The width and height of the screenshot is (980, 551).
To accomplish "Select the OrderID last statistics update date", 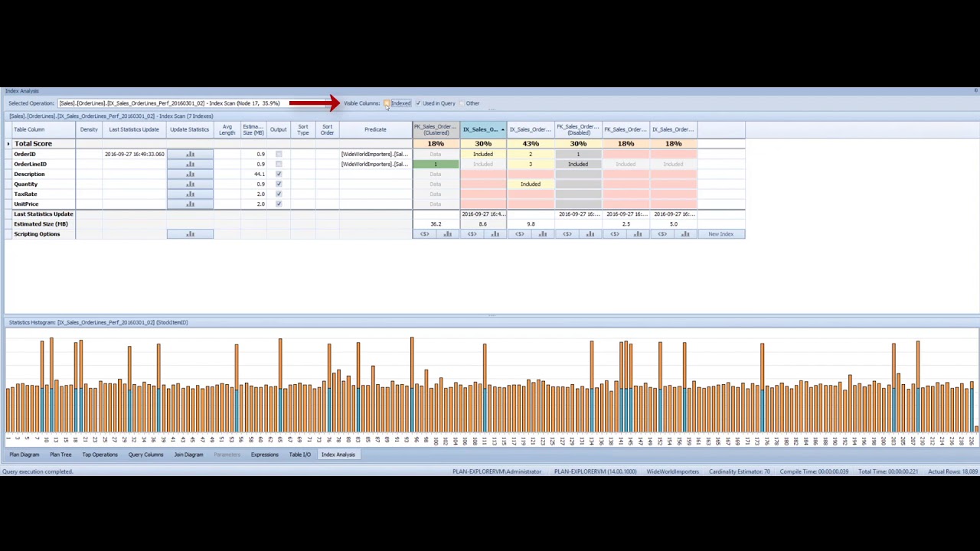I will pos(134,155).
